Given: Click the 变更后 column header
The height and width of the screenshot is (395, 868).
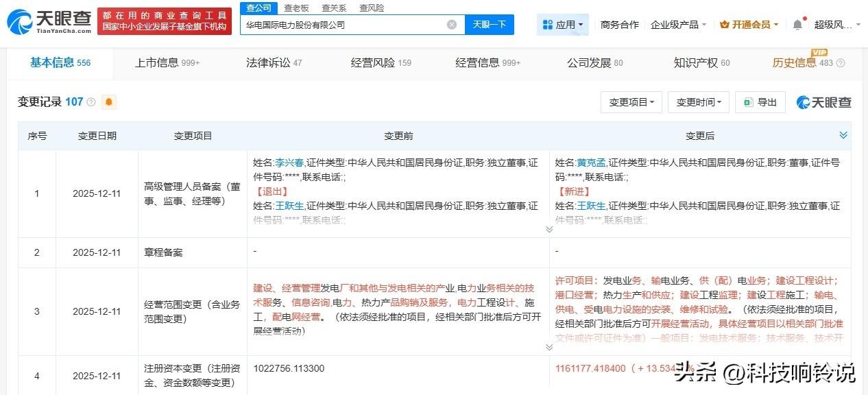Looking at the screenshot, I should (x=700, y=136).
